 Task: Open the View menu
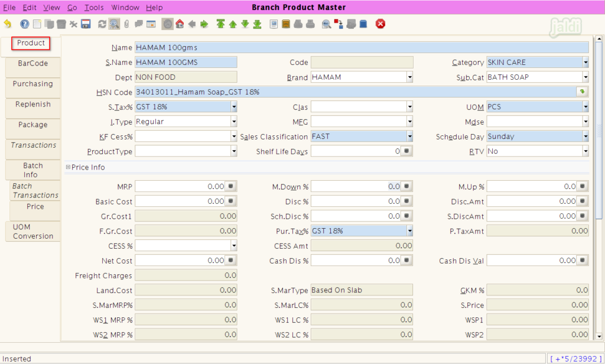coord(51,7)
